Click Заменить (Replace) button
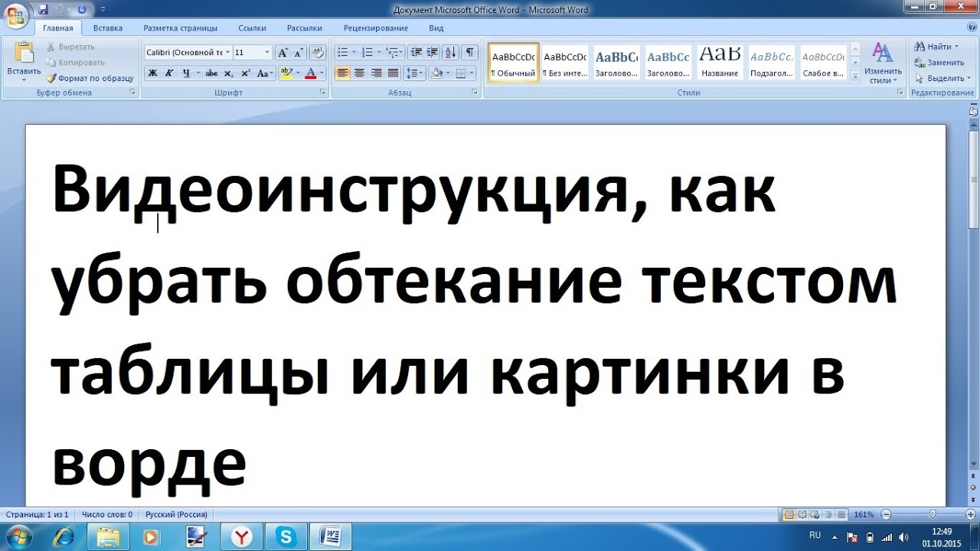Viewport: 980px width, 551px height. (939, 63)
